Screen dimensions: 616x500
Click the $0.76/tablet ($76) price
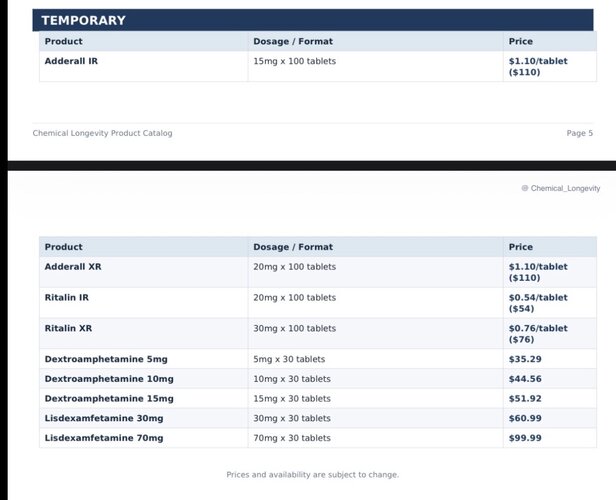[538, 334]
